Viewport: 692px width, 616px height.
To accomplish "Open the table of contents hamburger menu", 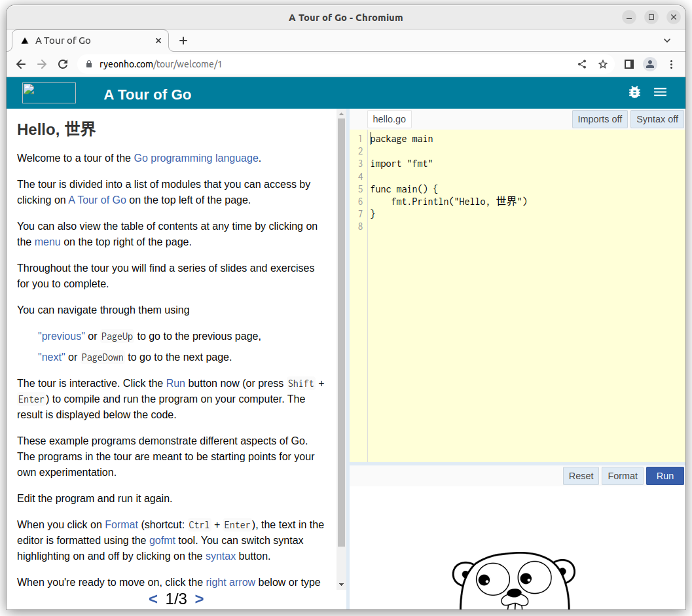I will pyautogui.click(x=660, y=92).
